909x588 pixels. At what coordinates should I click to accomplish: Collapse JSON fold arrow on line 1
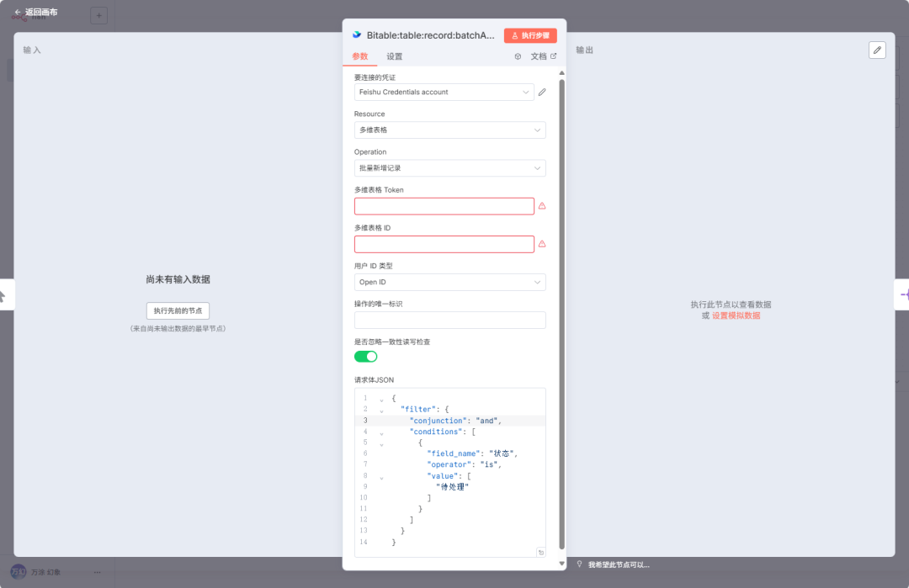pos(381,400)
